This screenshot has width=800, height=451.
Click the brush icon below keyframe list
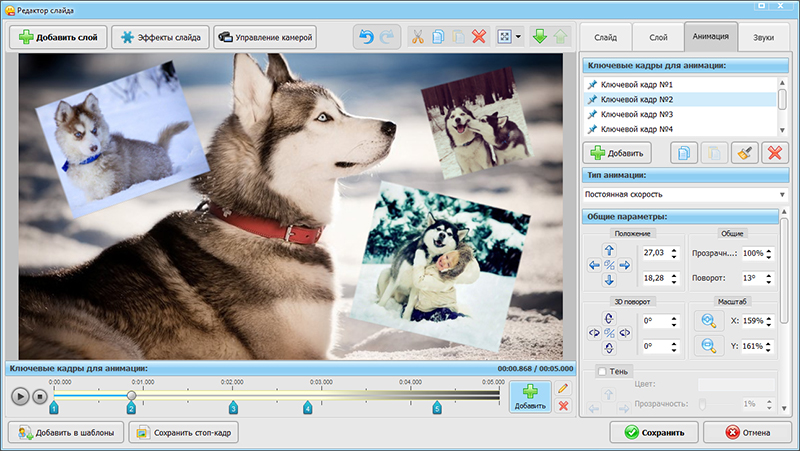742,153
